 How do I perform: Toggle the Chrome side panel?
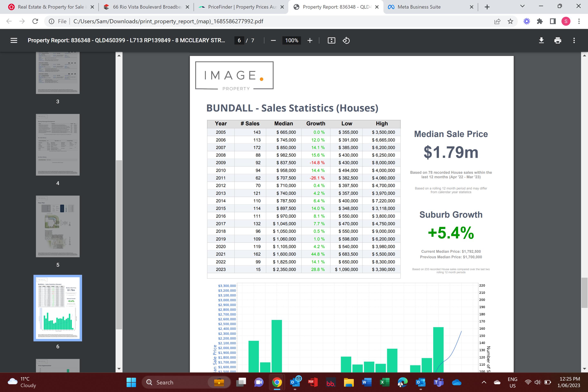point(553,21)
